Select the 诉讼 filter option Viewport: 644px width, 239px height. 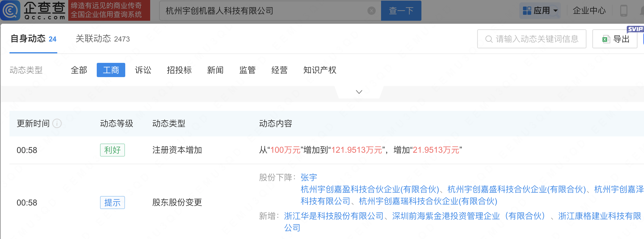(x=143, y=70)
